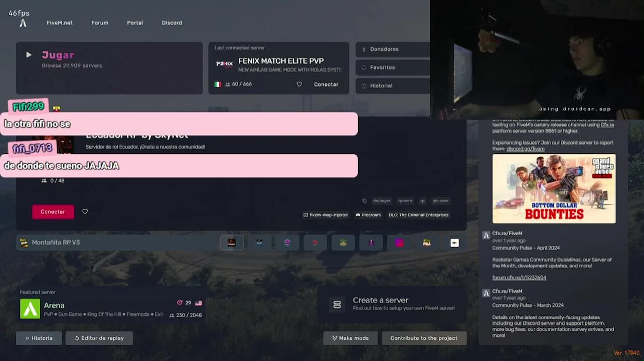This screenshot has height=361, width=644.
Task: Click Community Pulse - March 2024 heading
Action: pos(528,305)
